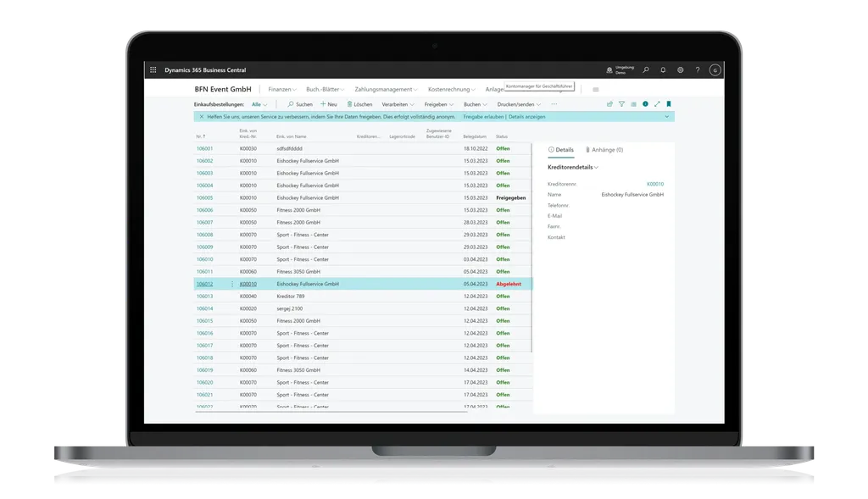Open the settings gear
868x499 pixels.
coord(681,70)
